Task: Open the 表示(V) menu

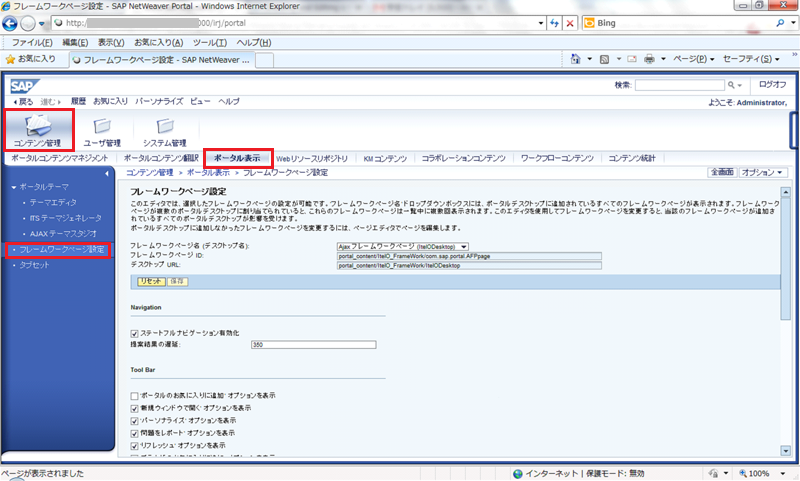Action: 111,43
